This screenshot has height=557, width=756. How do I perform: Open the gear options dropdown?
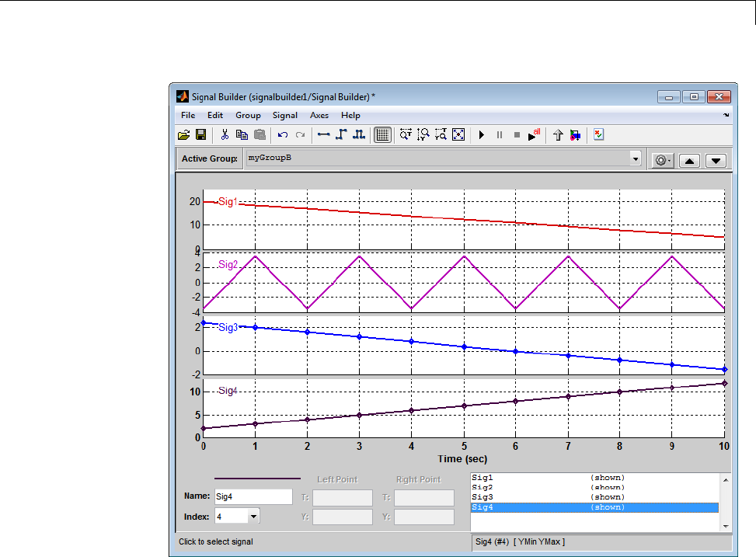[x=662, y=160]
